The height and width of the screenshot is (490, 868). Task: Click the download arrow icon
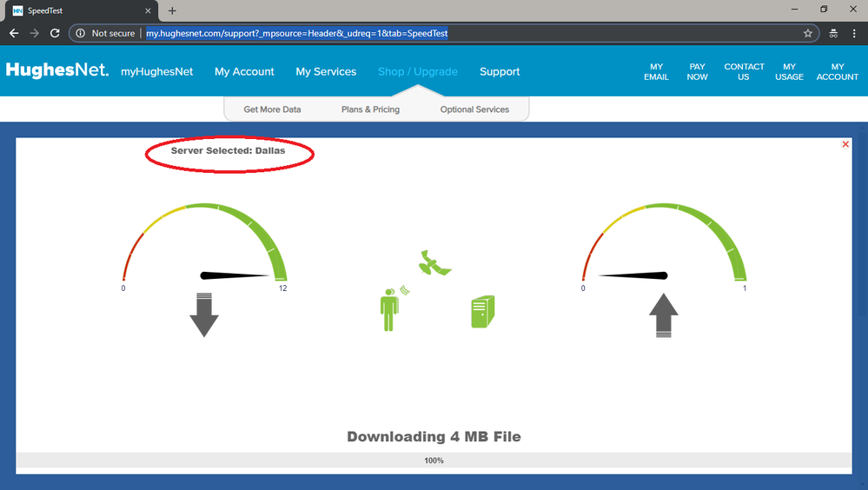[x=203, y=315]
